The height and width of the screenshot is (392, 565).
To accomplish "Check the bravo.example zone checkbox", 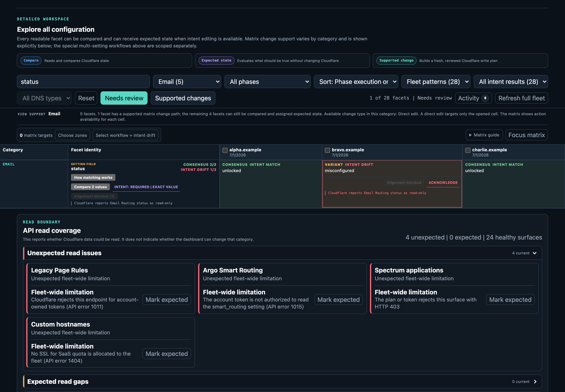I will click(x=327, y=150).
